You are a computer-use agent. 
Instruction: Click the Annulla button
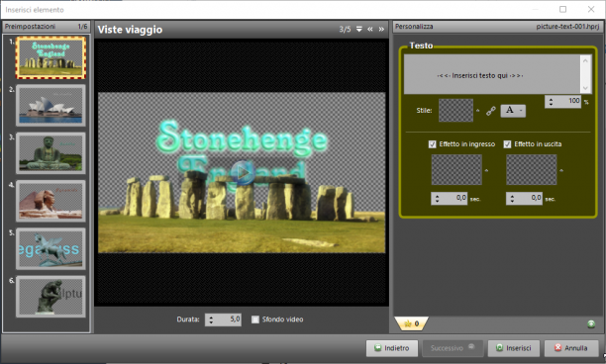(x=571, y=348)
